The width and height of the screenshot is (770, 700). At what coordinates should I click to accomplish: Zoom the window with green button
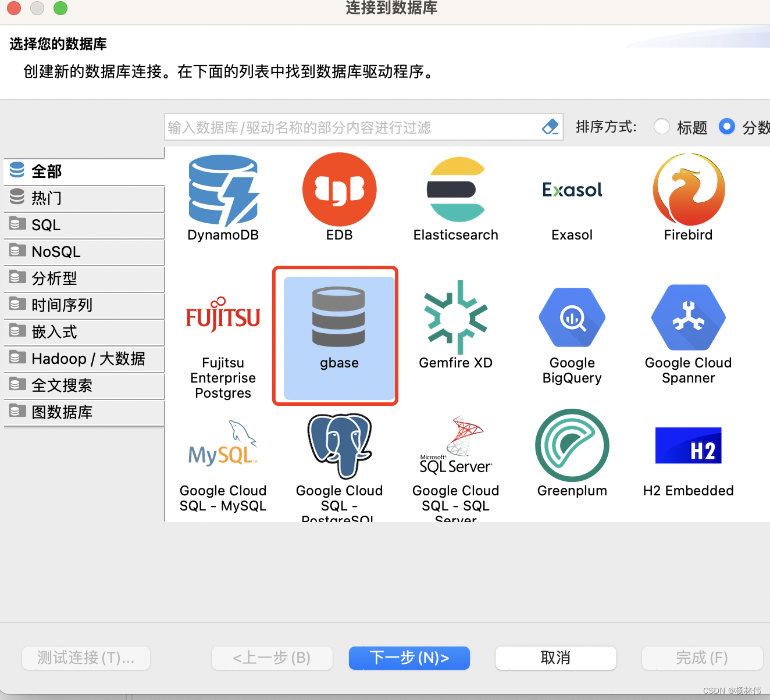(60, 8)
